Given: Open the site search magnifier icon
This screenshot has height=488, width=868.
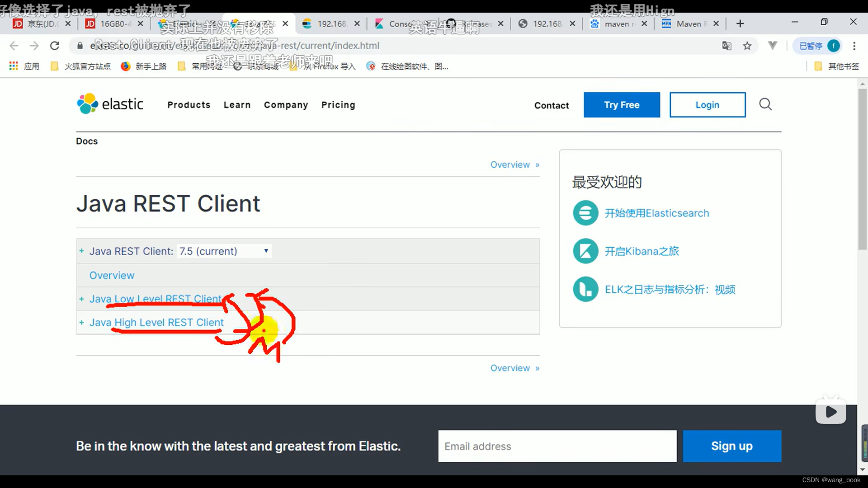Looking at the screenshot, I should (x=765, y=104).
